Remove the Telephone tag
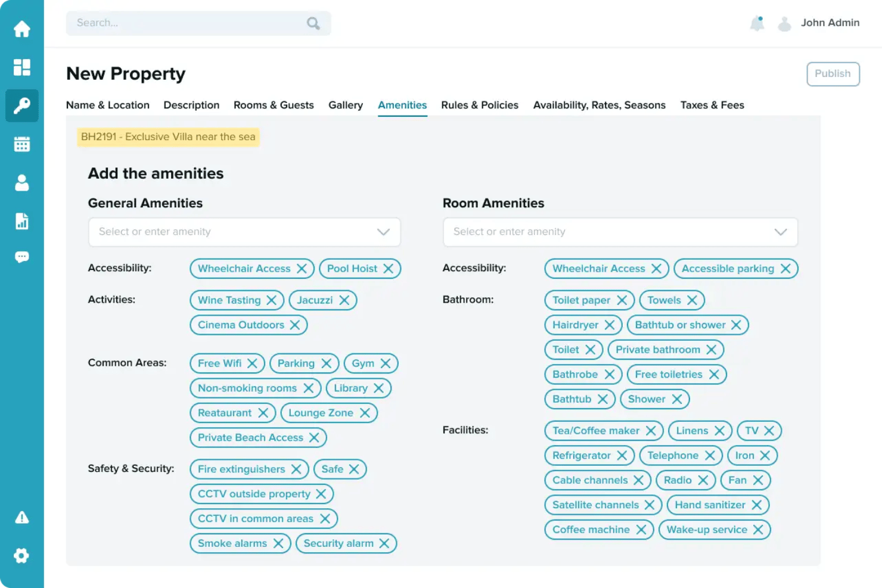The height and width of the screenshot is (588, 882). tap(710, 456)
